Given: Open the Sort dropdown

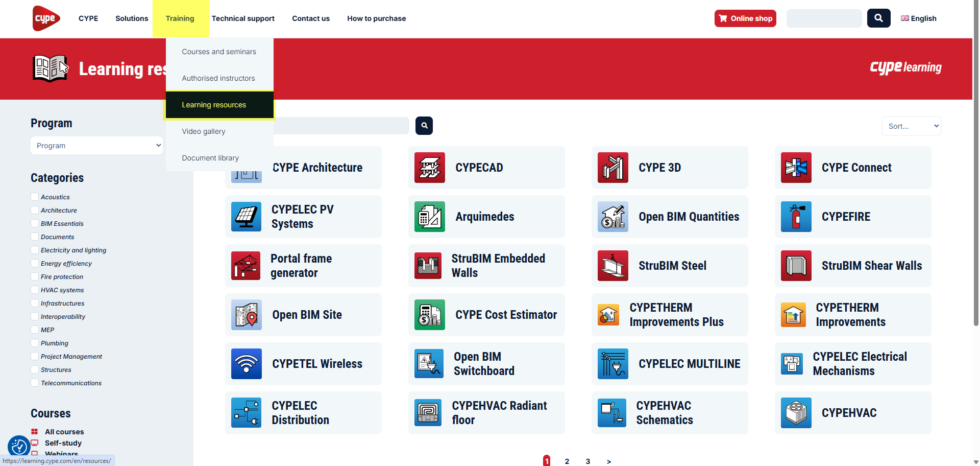Looking at the screenshot, I should pos(911,126).
